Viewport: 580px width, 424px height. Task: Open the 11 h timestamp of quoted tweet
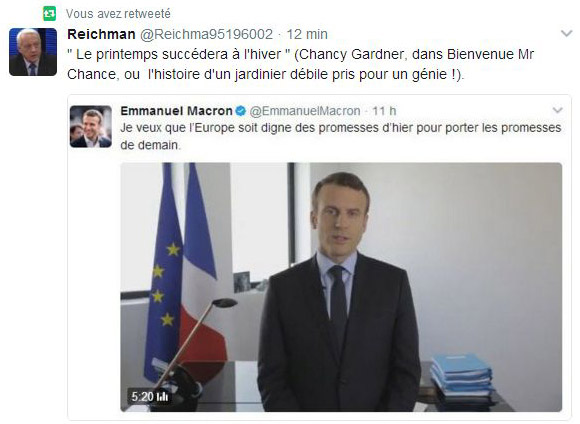(384, 111)
